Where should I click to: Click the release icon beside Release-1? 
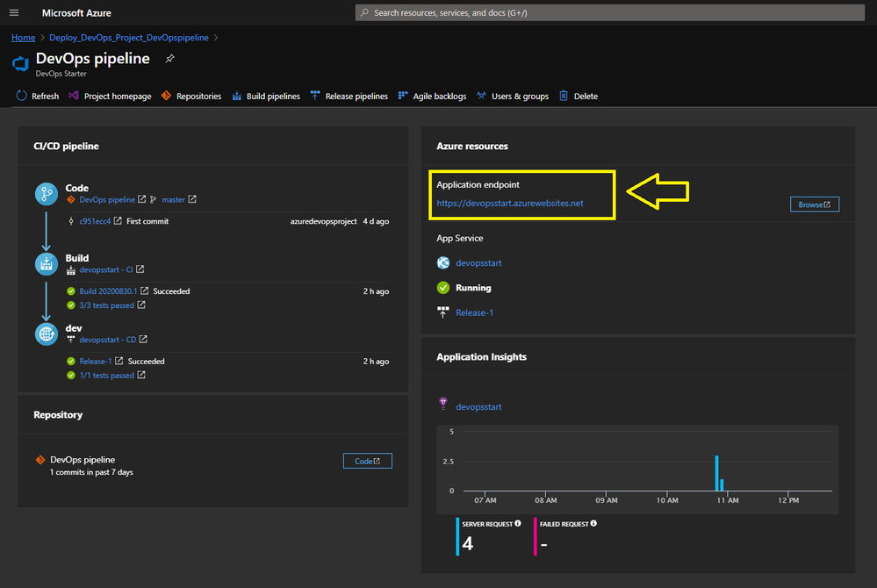[x=443, y=312]
